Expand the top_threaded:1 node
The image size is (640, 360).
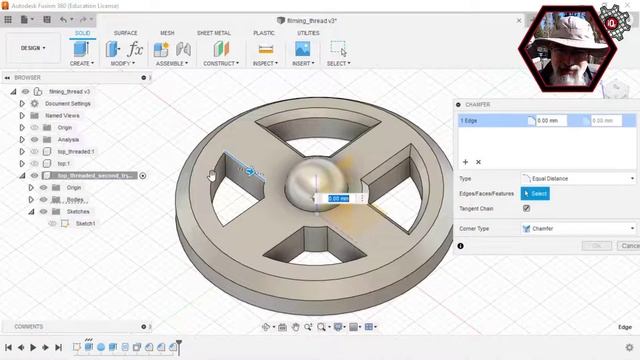[22, 151]
